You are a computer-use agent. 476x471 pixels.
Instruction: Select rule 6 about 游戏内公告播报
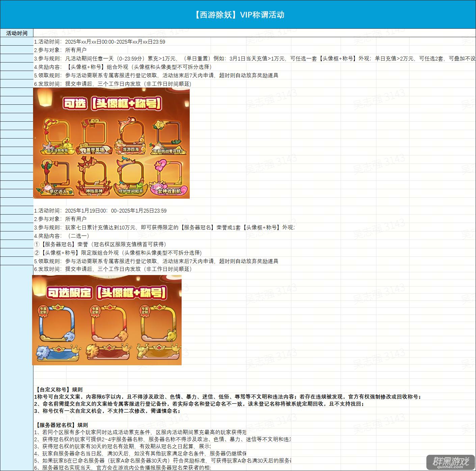pos(122,468)
